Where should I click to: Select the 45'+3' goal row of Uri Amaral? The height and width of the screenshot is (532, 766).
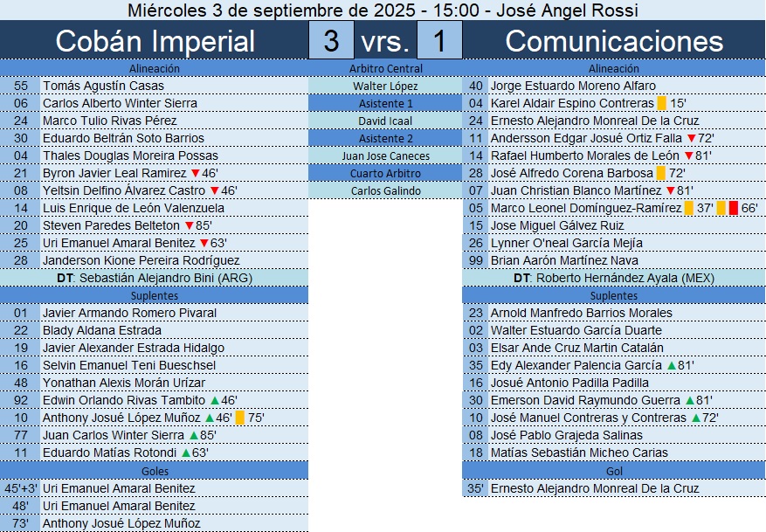(x=155, y=488)
